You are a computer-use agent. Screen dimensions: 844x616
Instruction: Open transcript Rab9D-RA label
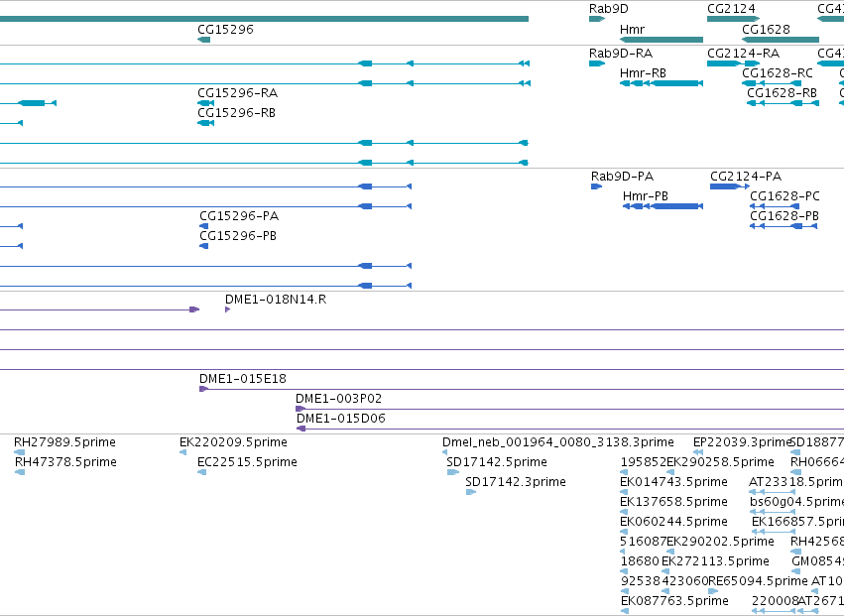pyautogui.click(x=621, y=54)
